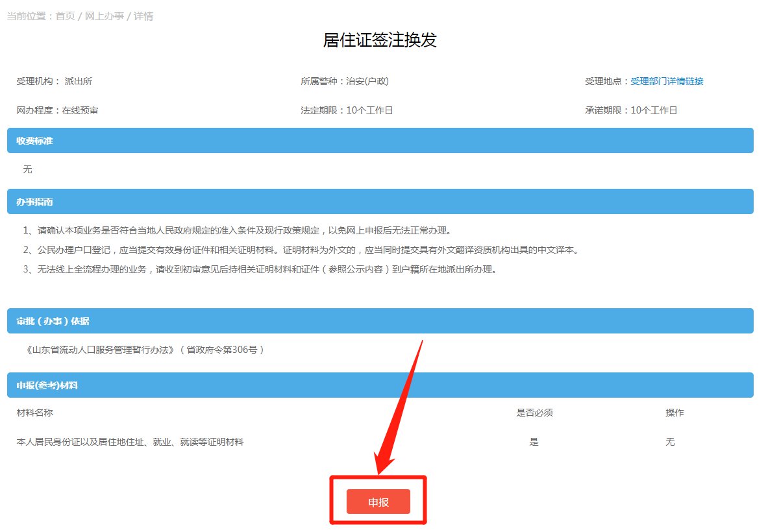The height and width of the screenshot is (532, 779).
Task: Click the 材料名称 column header
Action: [x=39, y=413]
